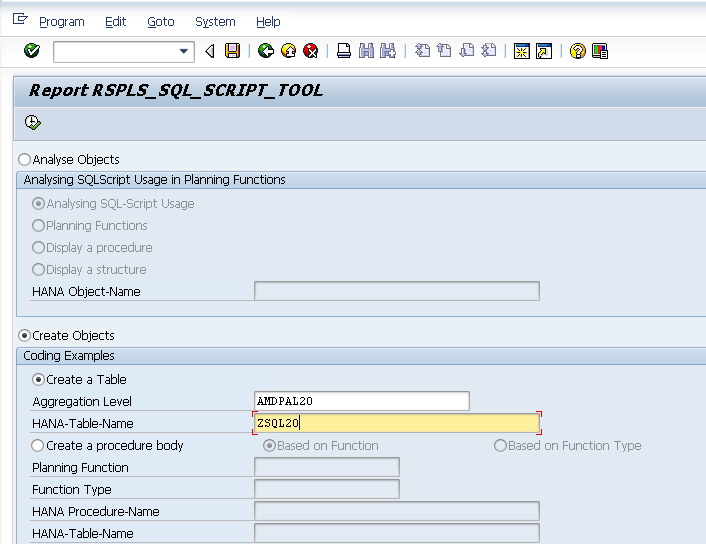Click the yellow Exit up-arrow icon
The height and width of the screenshot is (545, 706).
point(288,51)
